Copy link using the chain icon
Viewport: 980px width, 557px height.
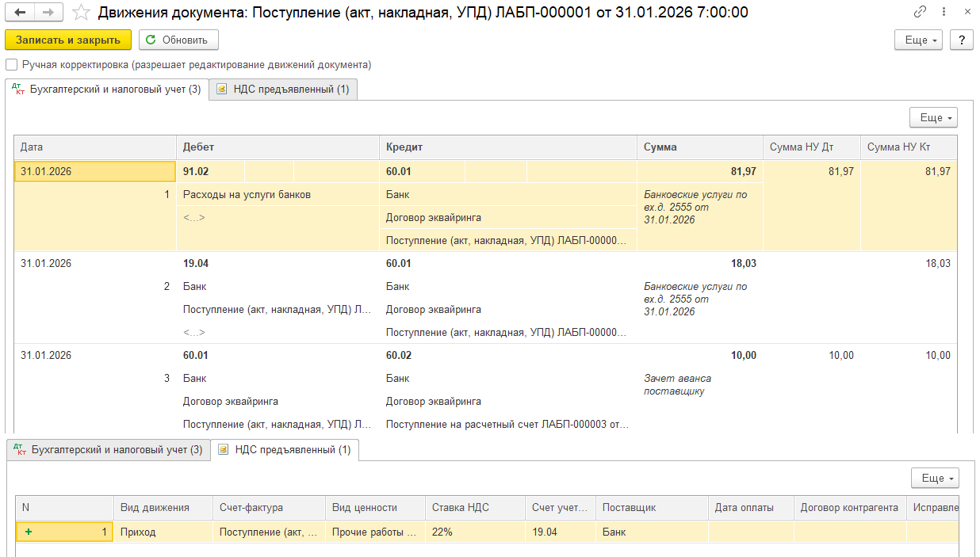click(x=920, y=12)
